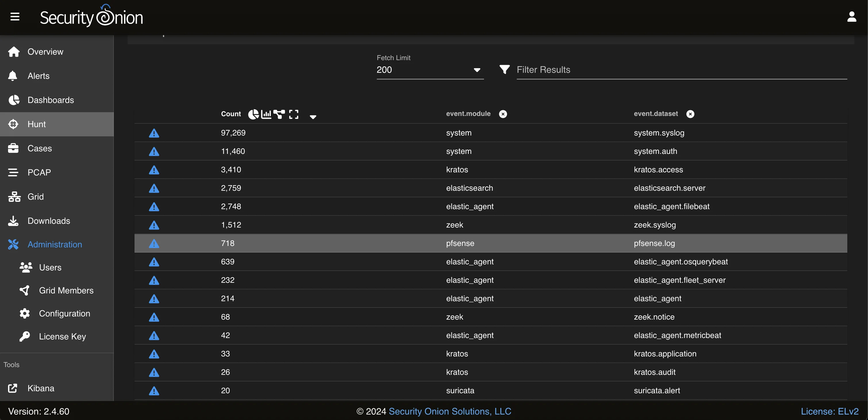Open the user account menu icon

tap(852, 16)
